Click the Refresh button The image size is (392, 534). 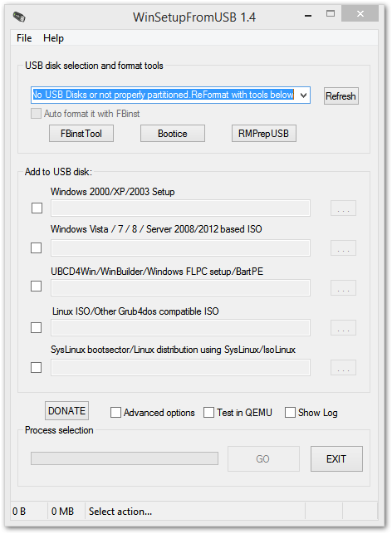(x=341, y=96)
